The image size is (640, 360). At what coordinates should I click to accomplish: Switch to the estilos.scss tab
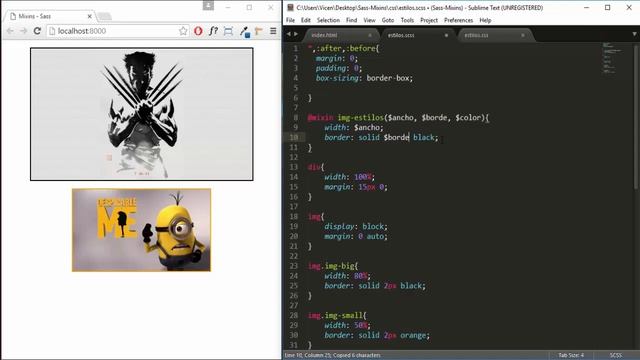point(416,35)
